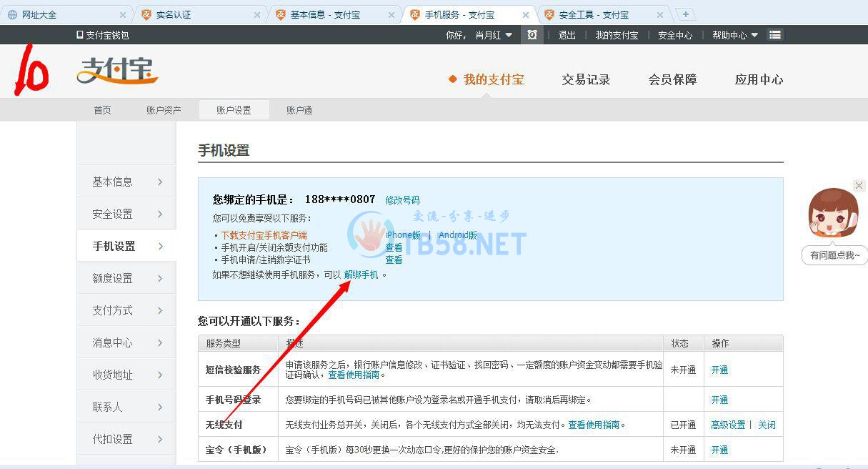The height and width of the screenshot is (469, 868).
Task: Click 开通 for 短信校验服务
Action: (x=719, y=370)
